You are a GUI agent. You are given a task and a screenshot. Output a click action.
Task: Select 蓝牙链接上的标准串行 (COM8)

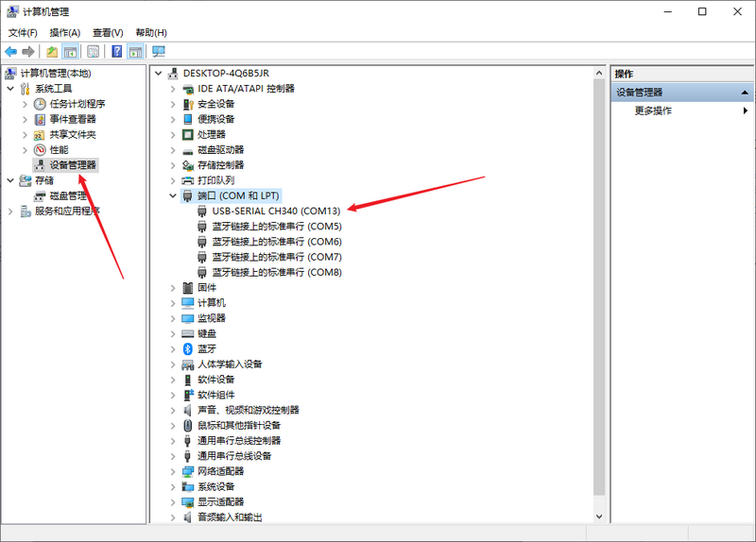point(277,273)
